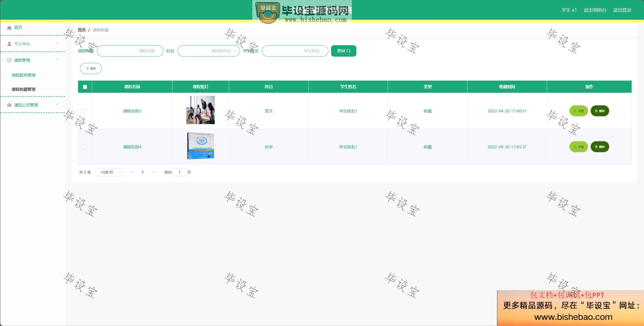
Task: Focus the 学生姓名 search input
Action: pos(295,51)
